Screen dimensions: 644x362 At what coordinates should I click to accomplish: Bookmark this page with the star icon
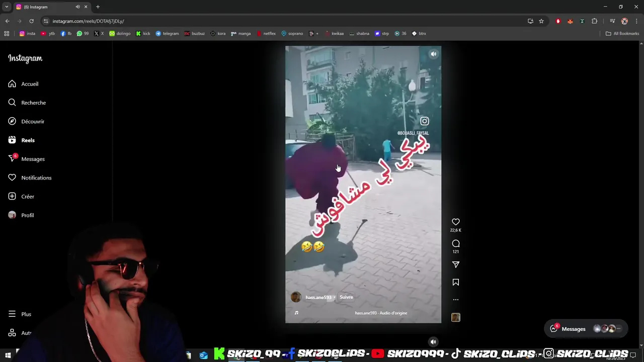tap(541, 21)
